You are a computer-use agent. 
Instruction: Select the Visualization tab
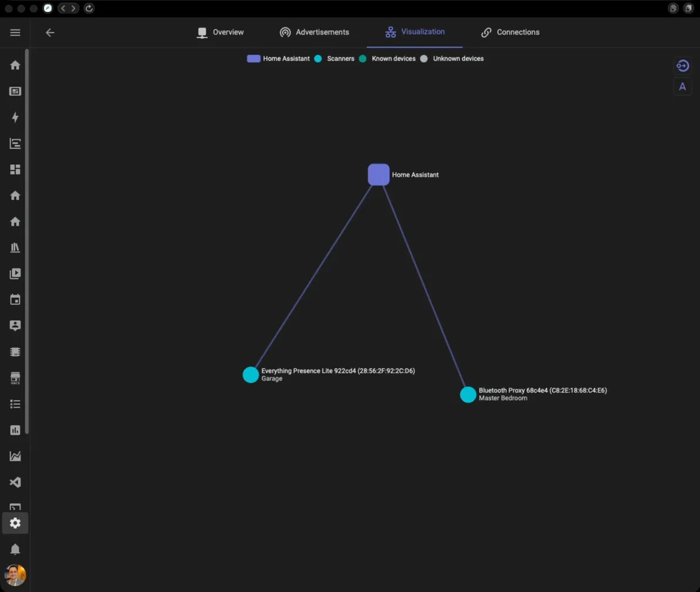(415, 32)
